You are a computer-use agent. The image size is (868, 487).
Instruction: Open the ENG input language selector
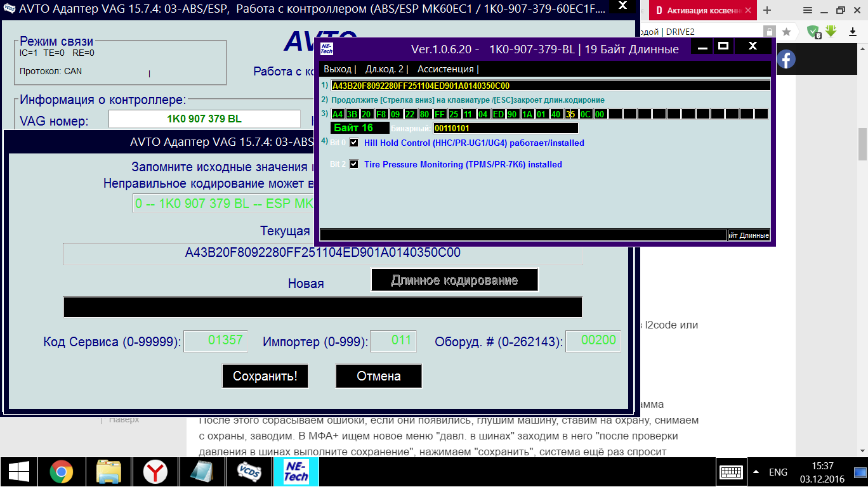tap(778, 472)
